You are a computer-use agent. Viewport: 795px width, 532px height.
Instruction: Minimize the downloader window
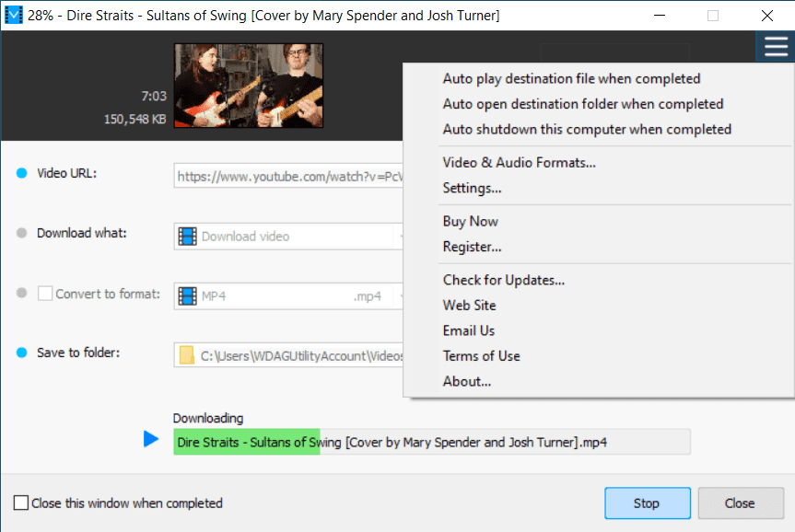coord(659,16)
